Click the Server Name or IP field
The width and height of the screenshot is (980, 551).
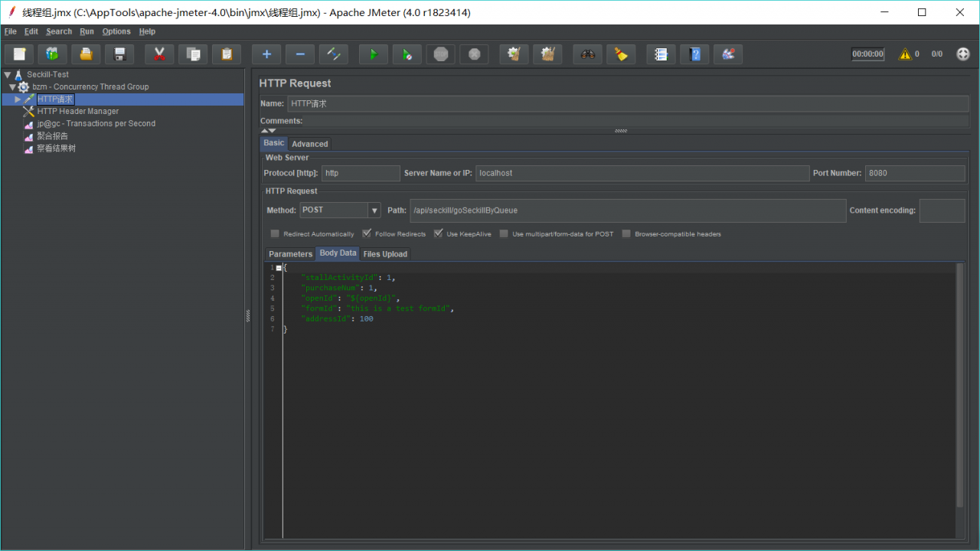pos(642,173)
